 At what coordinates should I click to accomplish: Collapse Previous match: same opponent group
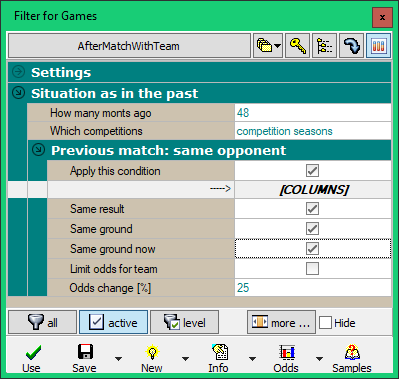(38, 150)
